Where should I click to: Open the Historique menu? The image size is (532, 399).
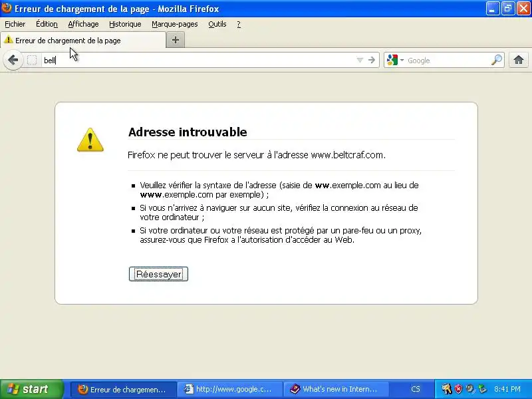[125, 24]
